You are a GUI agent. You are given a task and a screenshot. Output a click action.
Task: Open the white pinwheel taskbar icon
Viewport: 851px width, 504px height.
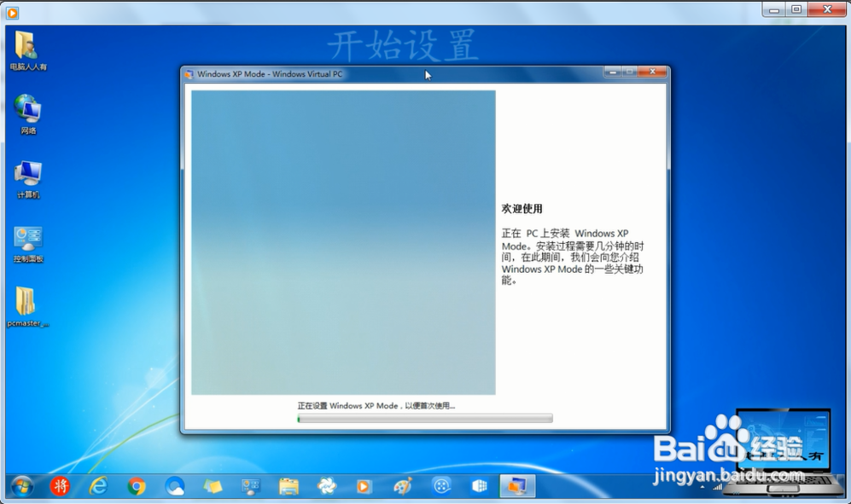[327, 487]
